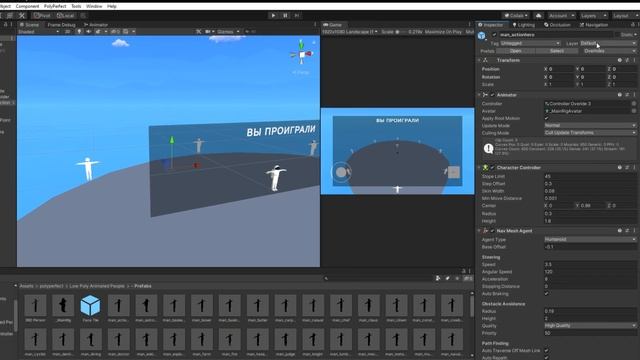Click the Project search by type icon
The image size is (640, 360).
point(438,278)
